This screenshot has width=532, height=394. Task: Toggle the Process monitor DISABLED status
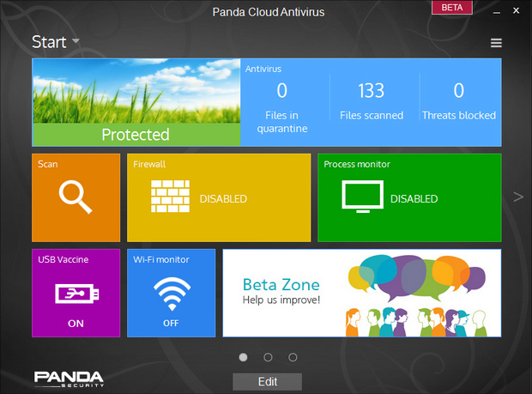coord(414,199)
